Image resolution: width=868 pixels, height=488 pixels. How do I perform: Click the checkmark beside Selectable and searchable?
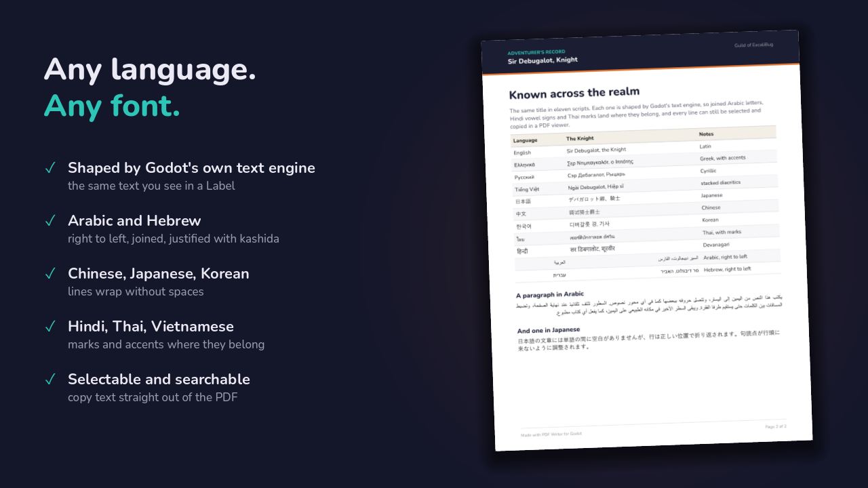[x=50, y=380]
